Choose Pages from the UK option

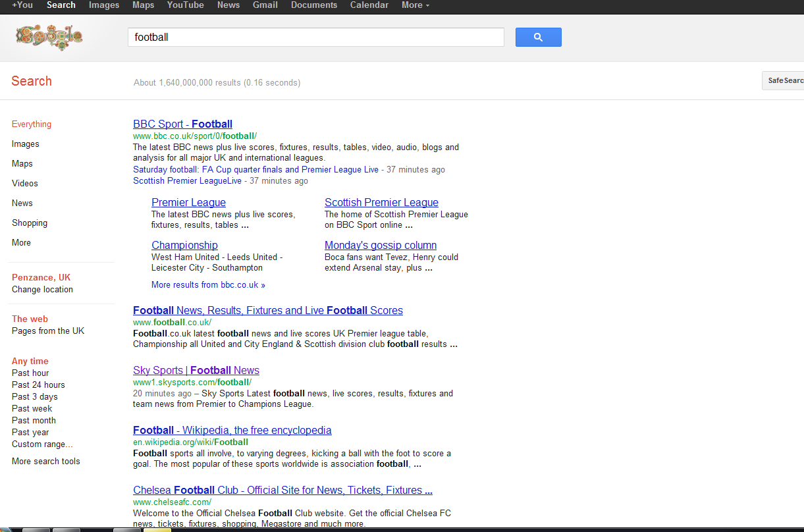tap(48, 331)
